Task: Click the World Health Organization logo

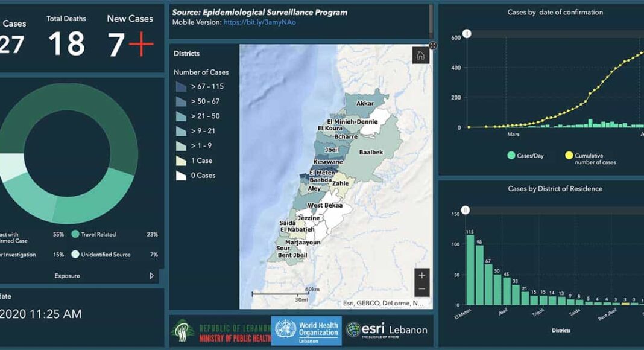Action: tap(306, 331)
